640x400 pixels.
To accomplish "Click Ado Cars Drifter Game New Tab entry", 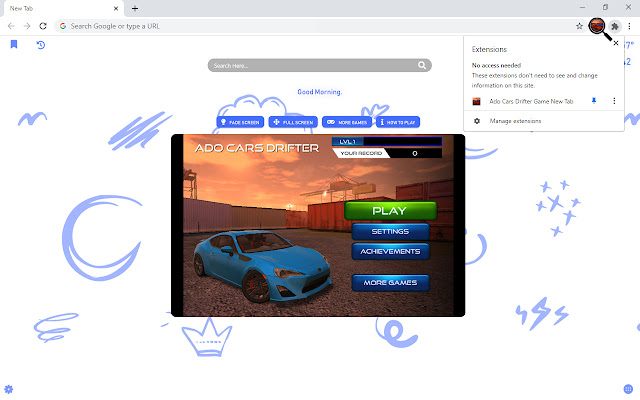I will 531,101.
